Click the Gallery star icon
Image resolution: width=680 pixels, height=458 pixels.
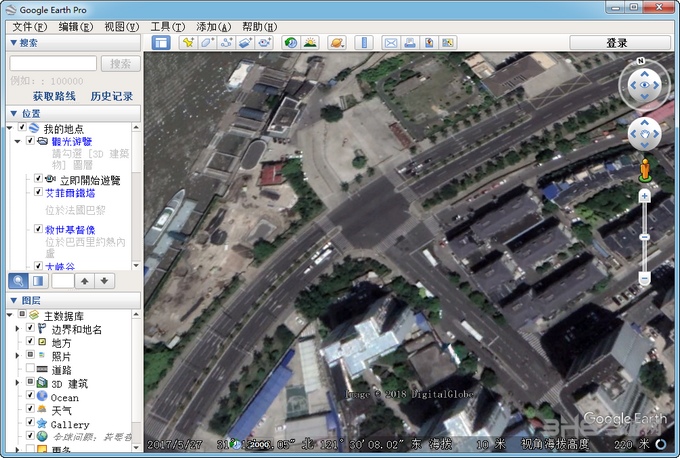pos(42,423)
